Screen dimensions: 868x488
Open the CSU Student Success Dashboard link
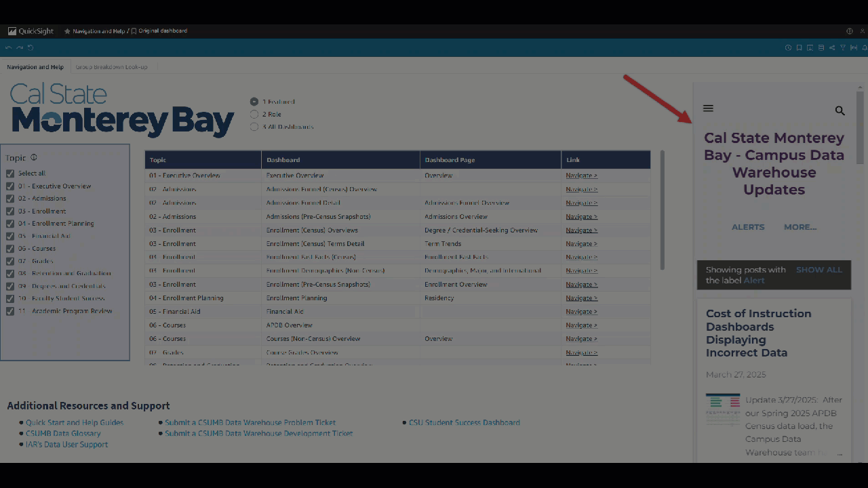(x=464, y=422)
